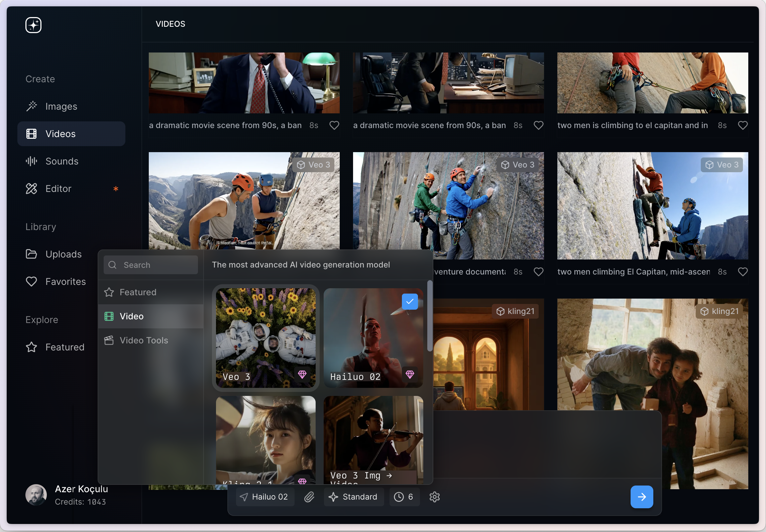Click the model list scrollbar
Viewport: 766px width, 532px height.
430,316
